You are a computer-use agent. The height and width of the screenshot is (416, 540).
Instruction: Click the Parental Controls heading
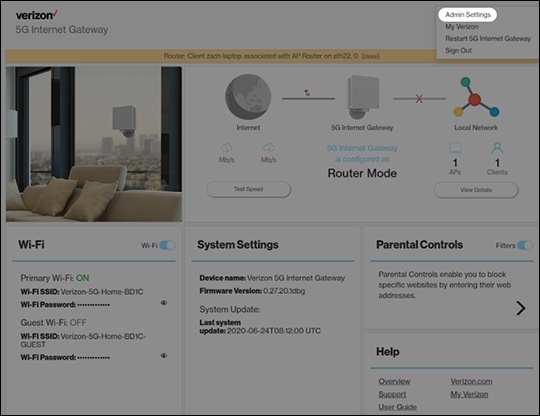419,245
